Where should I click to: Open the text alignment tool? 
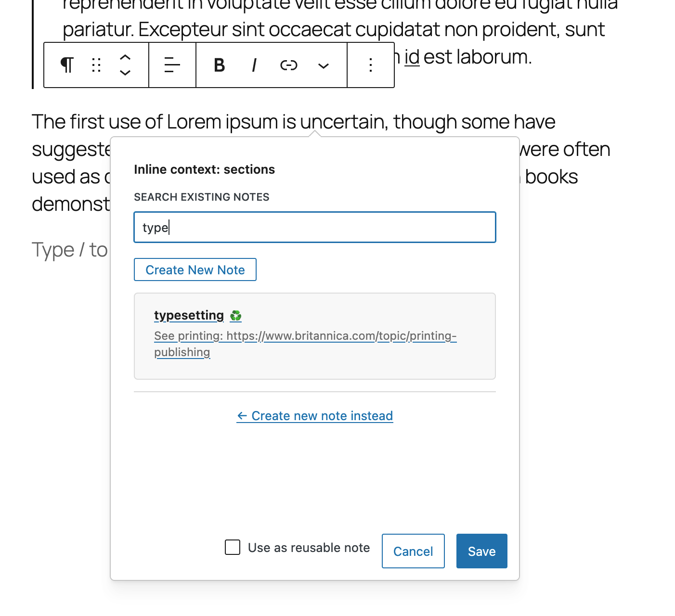point(172,65)
